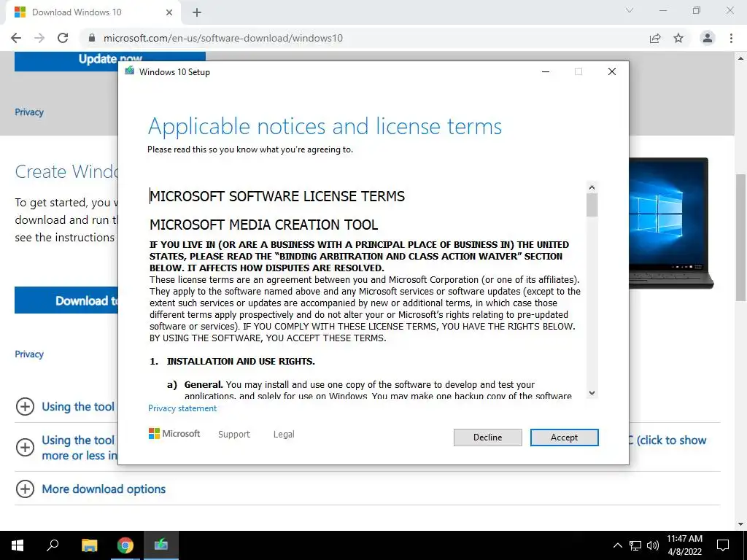The width and height of the screenshot is (747, 560).
Task: Open Chrome's three-dot menu
Action: pos(731,38)
